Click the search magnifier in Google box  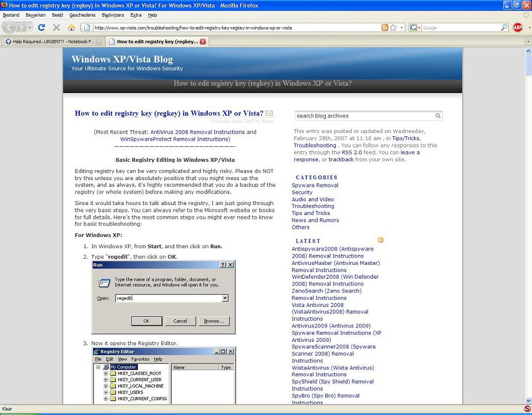[504, 28]
